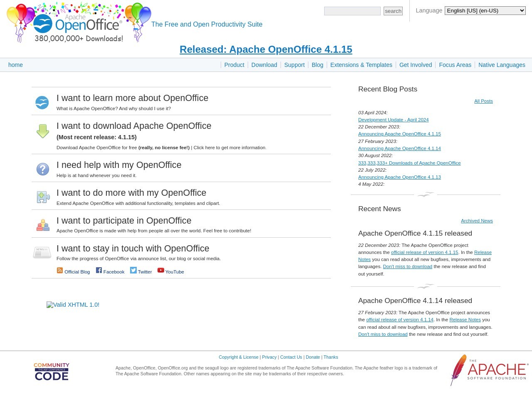This screenshot has height=399, width=532.
Task: Click the Community Code conference logo
Action: click(52, 372)
